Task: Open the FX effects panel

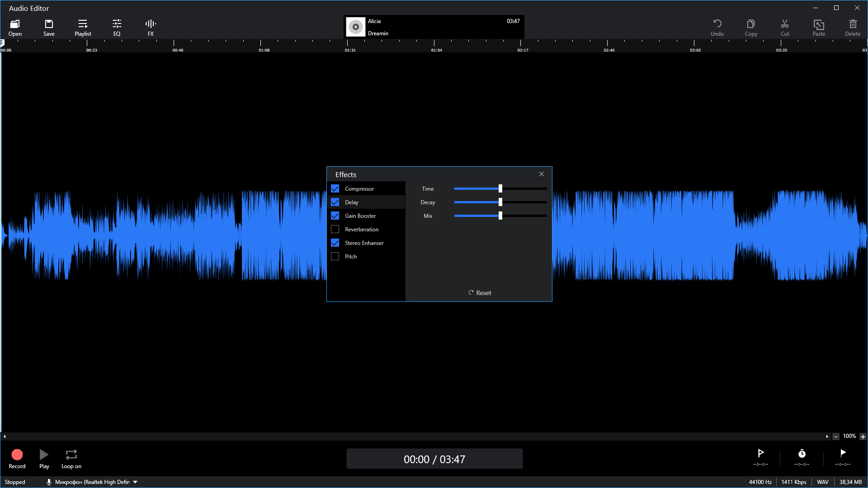Action: 150,27
